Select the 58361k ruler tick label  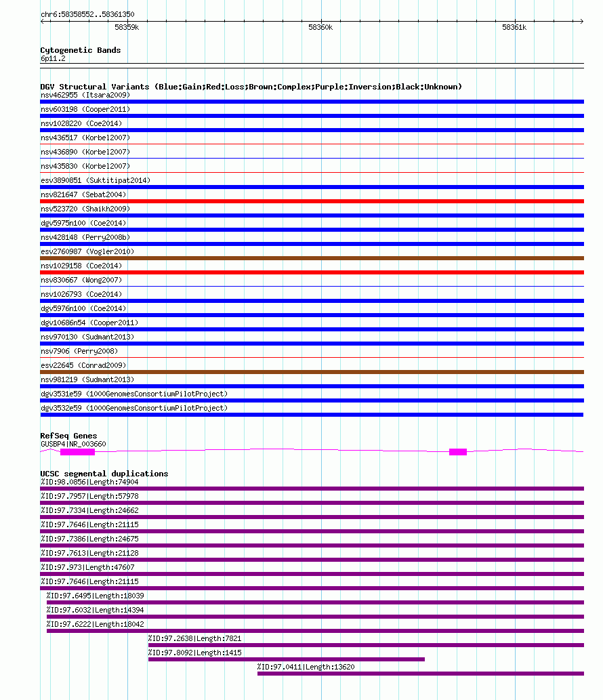tap(514, 27)
